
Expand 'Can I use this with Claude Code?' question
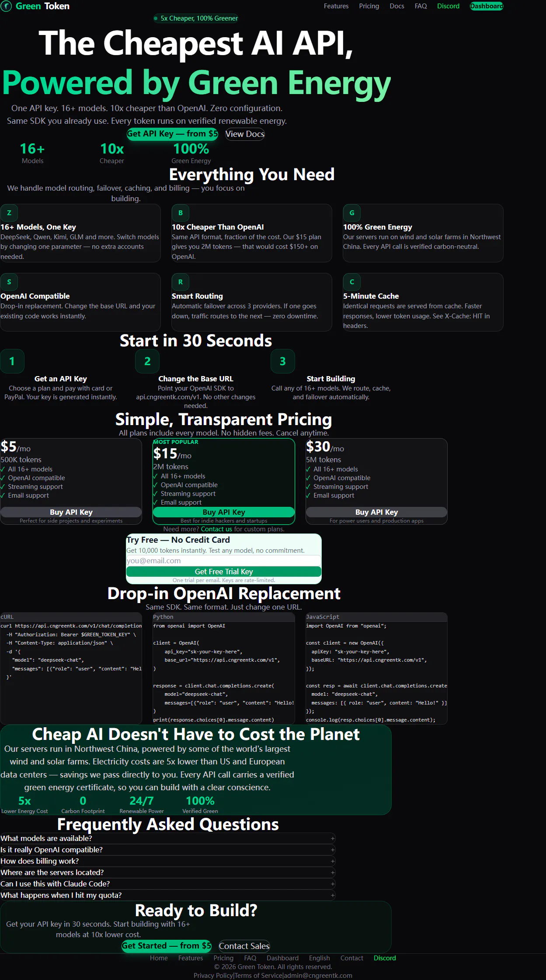click(168, 884)
